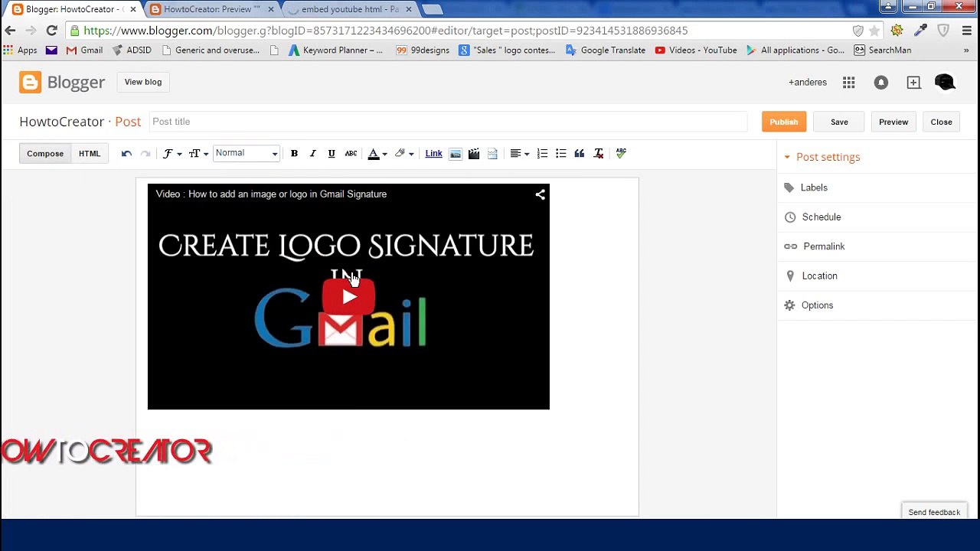
Task: Open the Google+ share box icon
Action: coord(913,83)
